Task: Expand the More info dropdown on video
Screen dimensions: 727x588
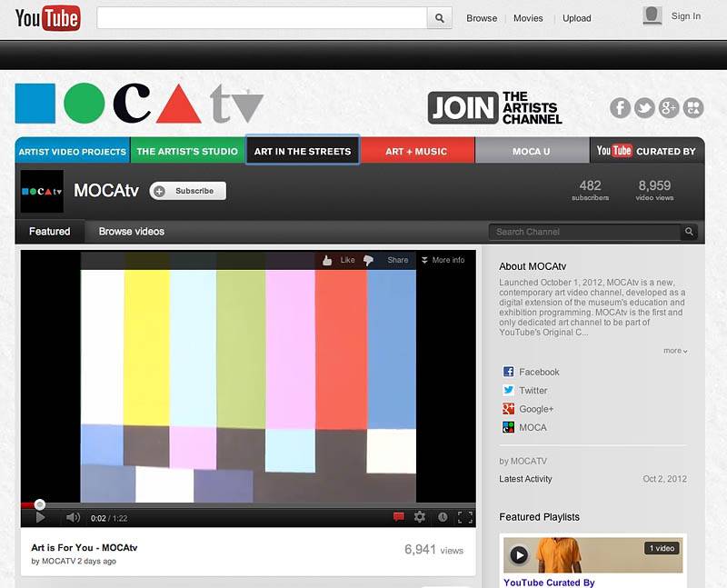Action: 443,260
